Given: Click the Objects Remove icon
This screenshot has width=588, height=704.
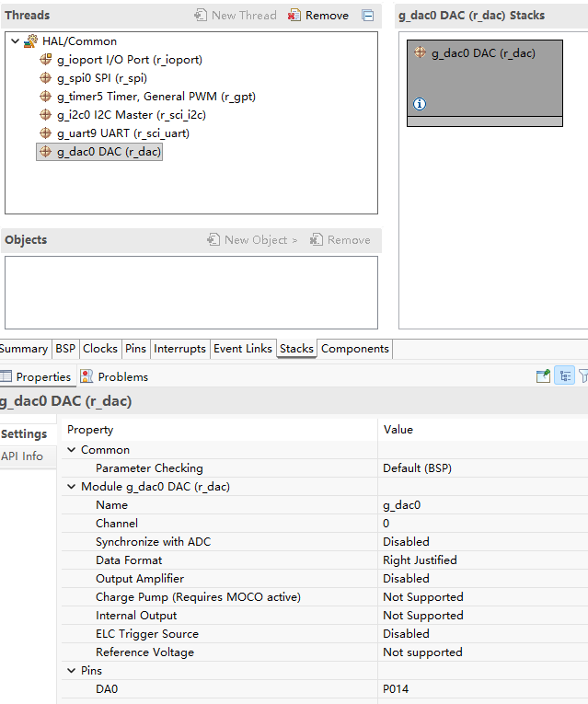Looking at the screenshot, I should click(316, 240).
